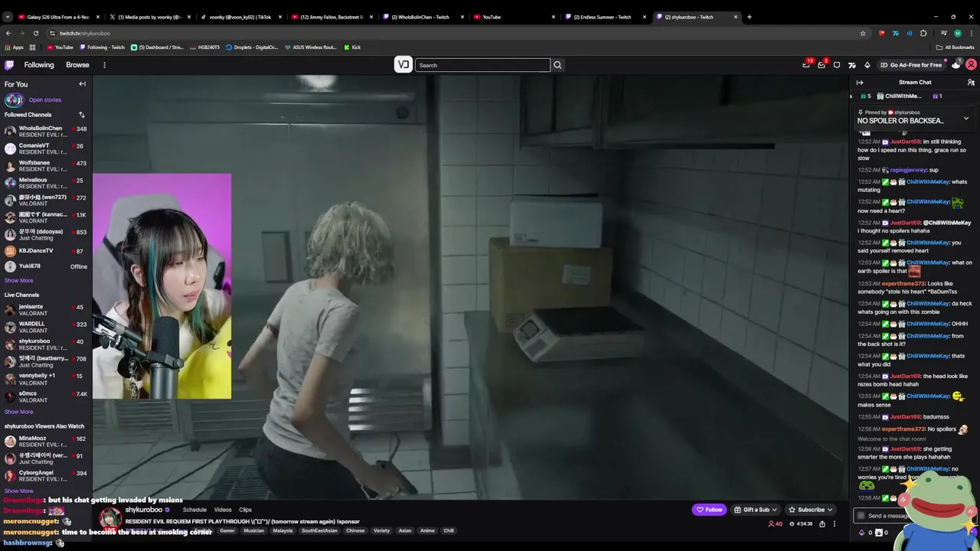Open a new browser tab
Screen dimensions: 980x551
(x=749, y=17)
